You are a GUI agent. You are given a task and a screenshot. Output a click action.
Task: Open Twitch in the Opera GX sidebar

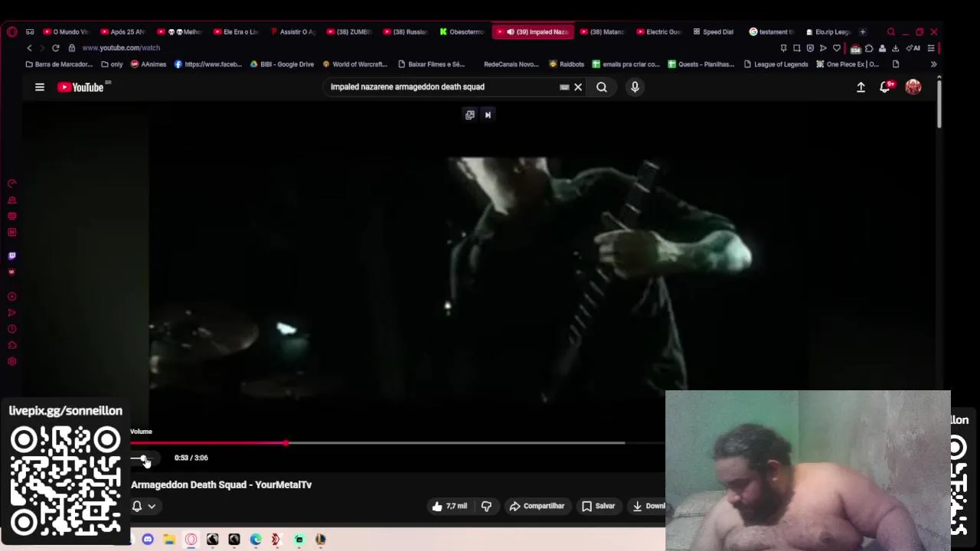pos(11,256)
